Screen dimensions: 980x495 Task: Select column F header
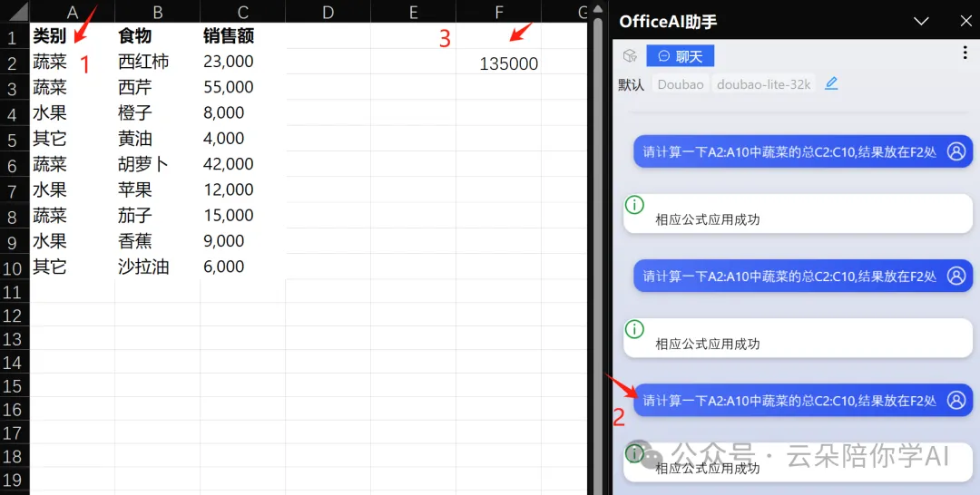pos(499,12)
